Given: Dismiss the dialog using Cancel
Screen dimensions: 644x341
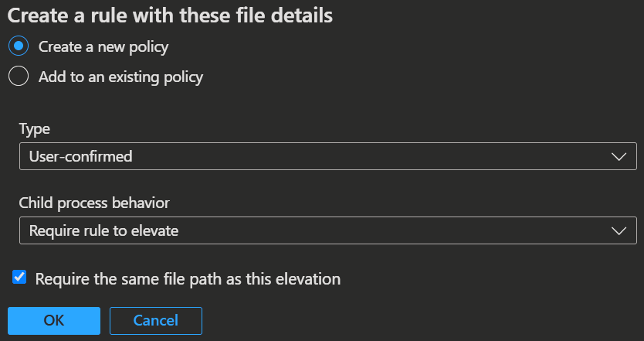Looking at the screenshot, I should pyautogui.click(x=156, y=320).
